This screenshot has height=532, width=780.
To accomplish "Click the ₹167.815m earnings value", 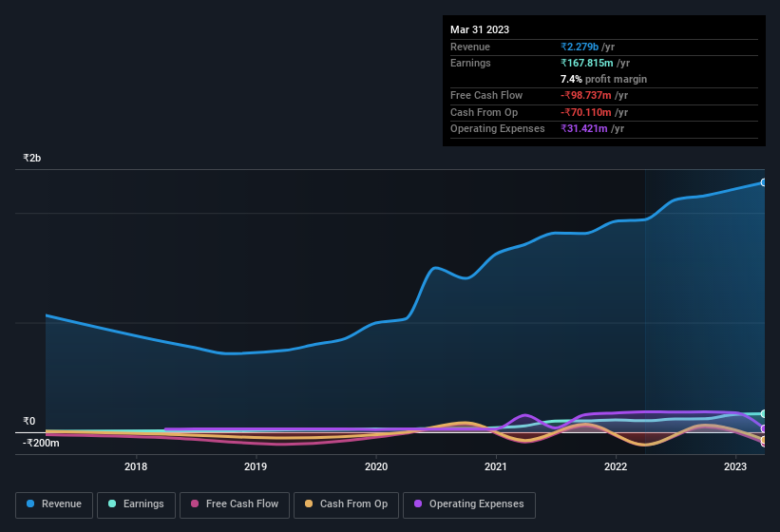I will pos(587,63).
